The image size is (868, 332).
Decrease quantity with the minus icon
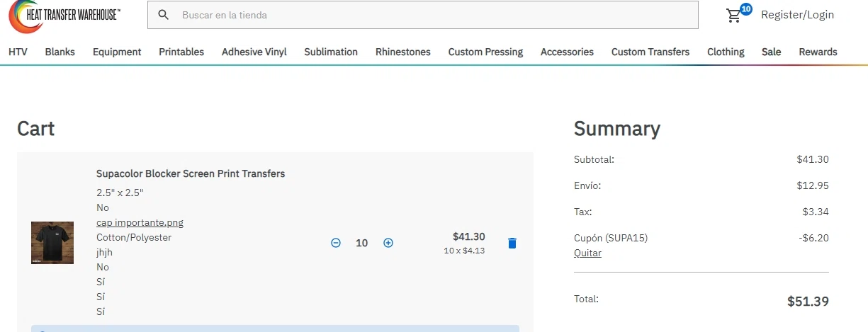click(336, 243)
